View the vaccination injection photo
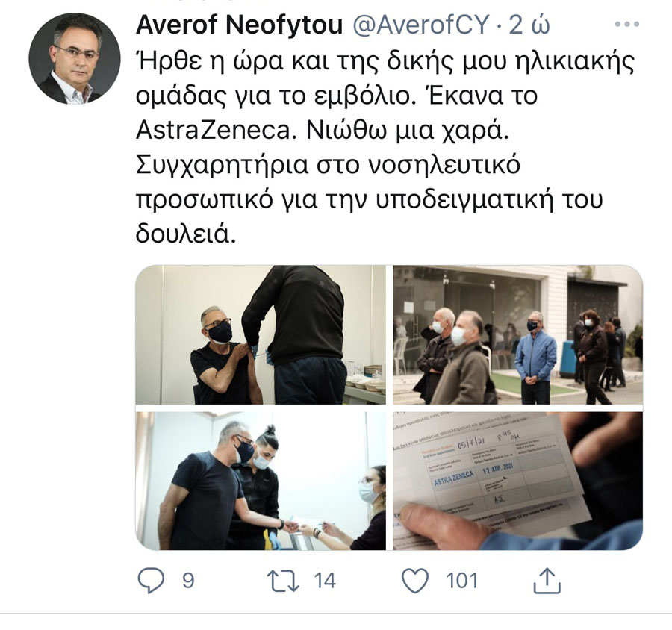This screenshot has height=630, width=672. point(261,334)
